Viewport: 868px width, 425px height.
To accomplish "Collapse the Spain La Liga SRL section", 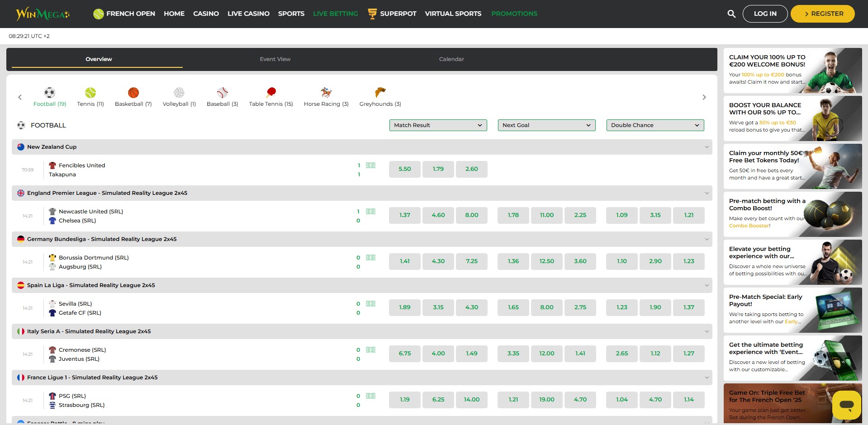I will (x=707, y=285).
